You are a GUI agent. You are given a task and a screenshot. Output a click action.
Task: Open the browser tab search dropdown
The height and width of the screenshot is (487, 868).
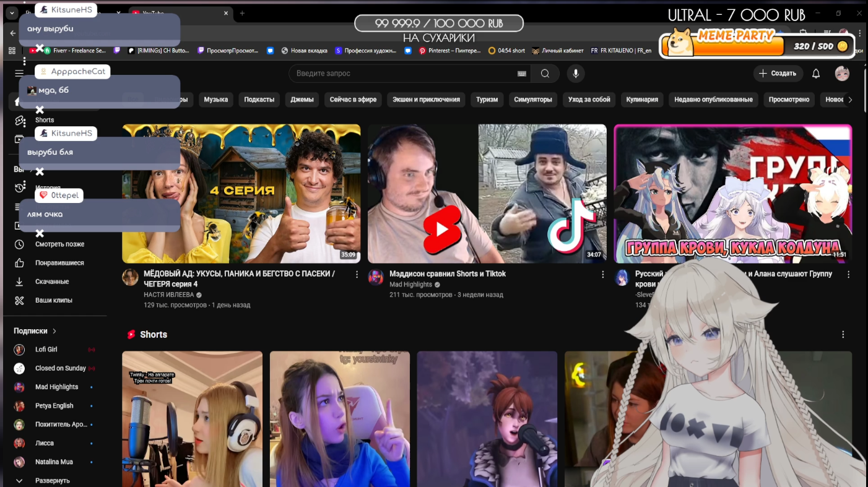coord(12,13)
